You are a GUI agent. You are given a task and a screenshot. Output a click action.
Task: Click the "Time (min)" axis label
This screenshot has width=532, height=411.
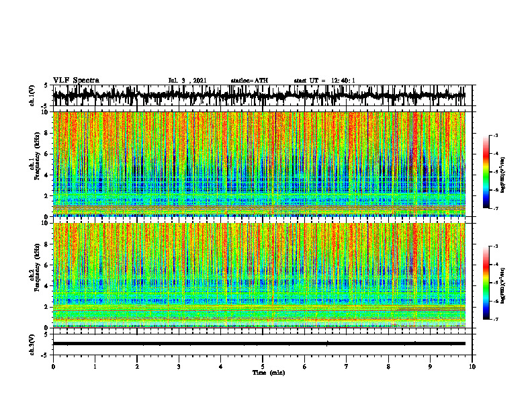(x=269, y=373)
